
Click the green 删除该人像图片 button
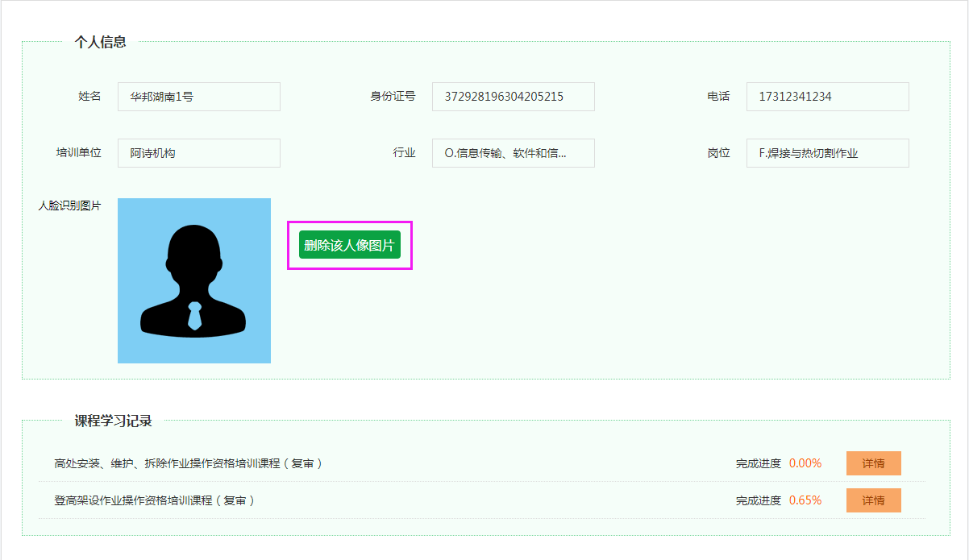click(x=350, y=245)
